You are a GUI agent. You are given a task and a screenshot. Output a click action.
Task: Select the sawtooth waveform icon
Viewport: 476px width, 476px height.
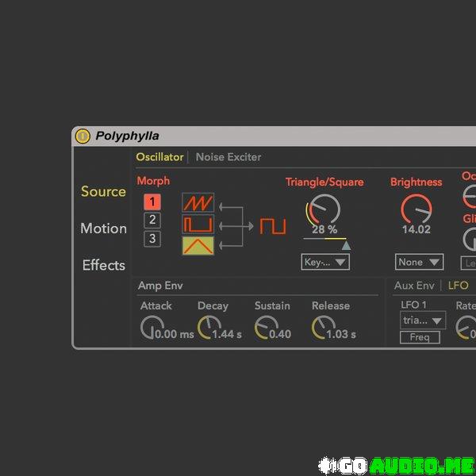pos(198,203)
